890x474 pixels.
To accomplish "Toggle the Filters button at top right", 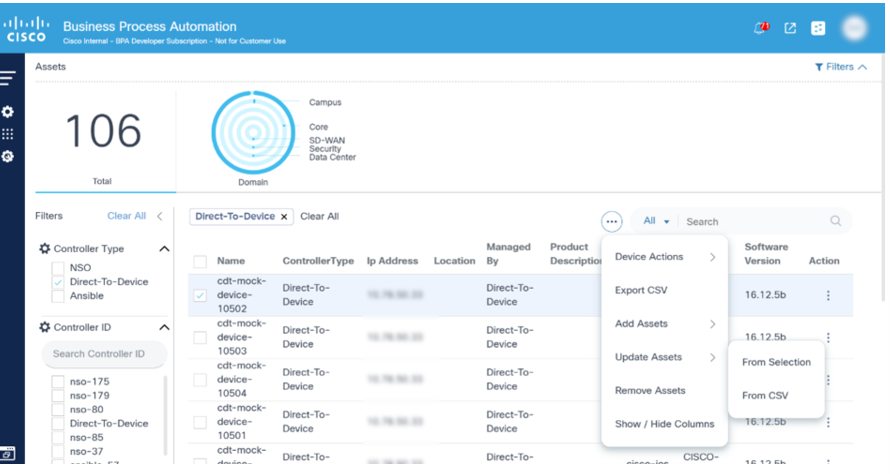I will point(840,67).
